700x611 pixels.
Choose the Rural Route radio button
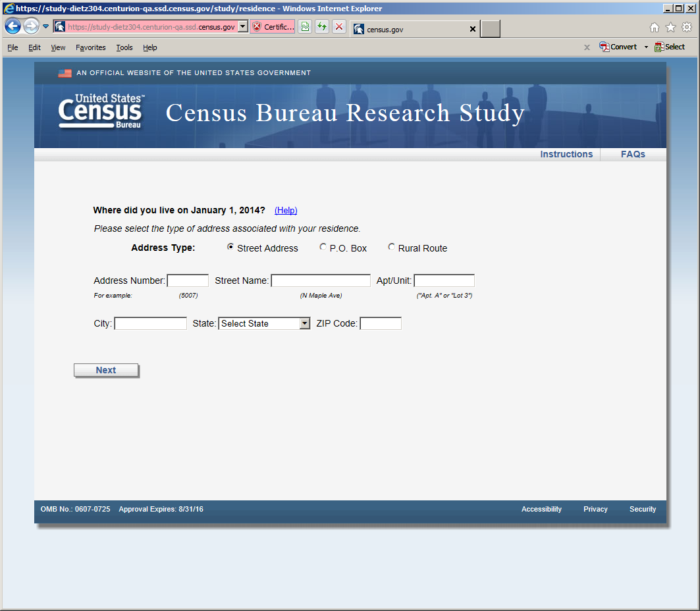392,247
